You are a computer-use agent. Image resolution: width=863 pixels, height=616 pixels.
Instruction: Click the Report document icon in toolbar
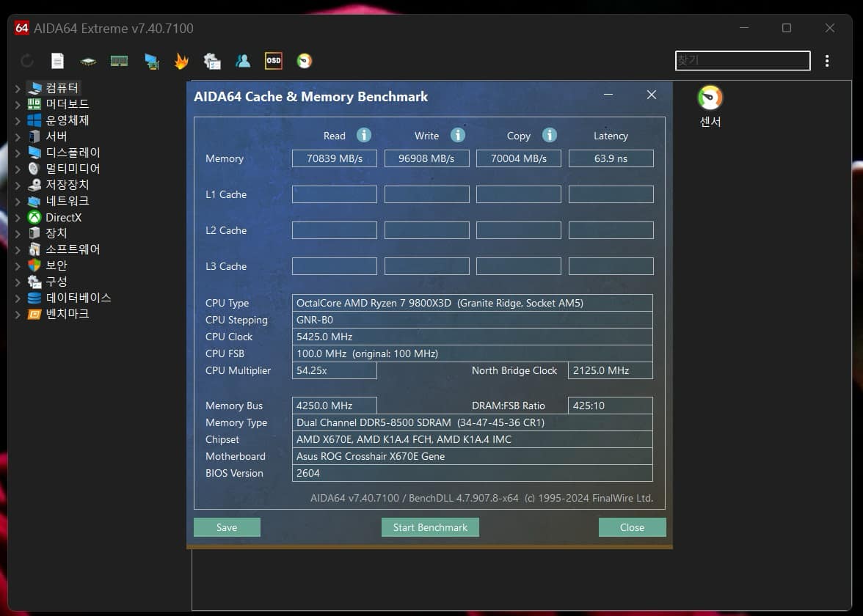pos(57,61)
